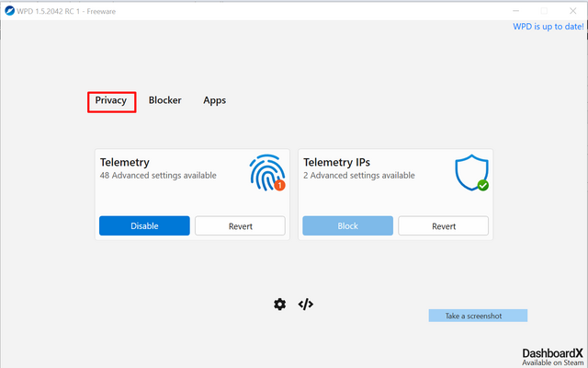Viewport: 588px width, 368px height.
Task: Revert Telemetry IPs settings
Action: pyautogui.click(x=443, y=225)
